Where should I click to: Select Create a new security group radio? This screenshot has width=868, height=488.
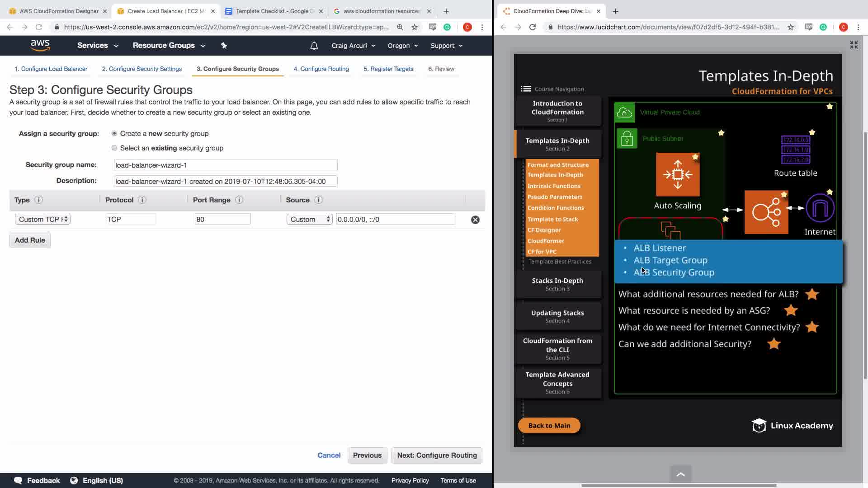pos(114,133)
